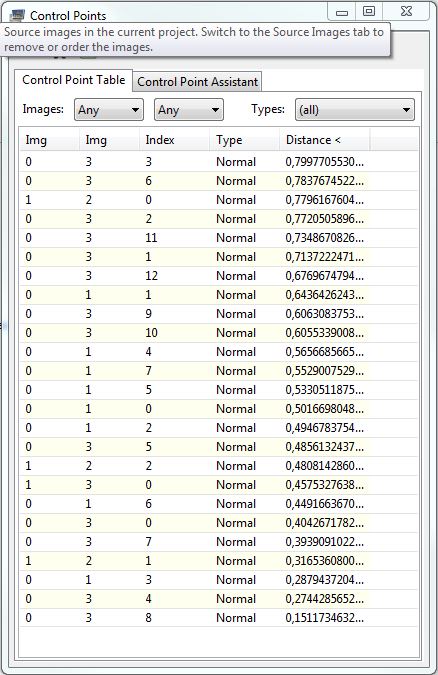Open the first Images dropdown set to Any
Screen dimensions: 438x675
109,110
